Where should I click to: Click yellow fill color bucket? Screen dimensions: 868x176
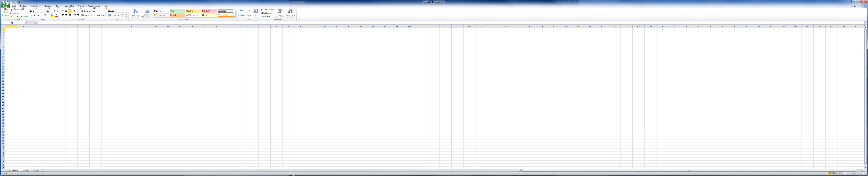(x=52, y=15)
